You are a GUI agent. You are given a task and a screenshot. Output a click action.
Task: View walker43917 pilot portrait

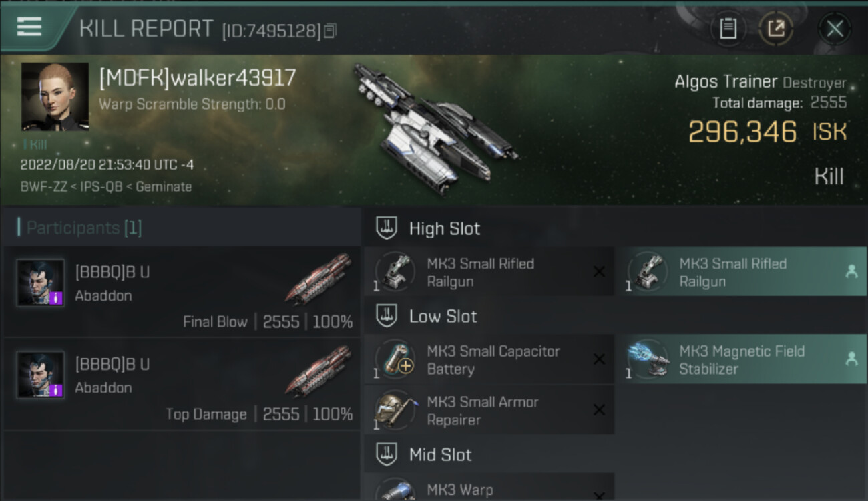[x=55, y=97]
